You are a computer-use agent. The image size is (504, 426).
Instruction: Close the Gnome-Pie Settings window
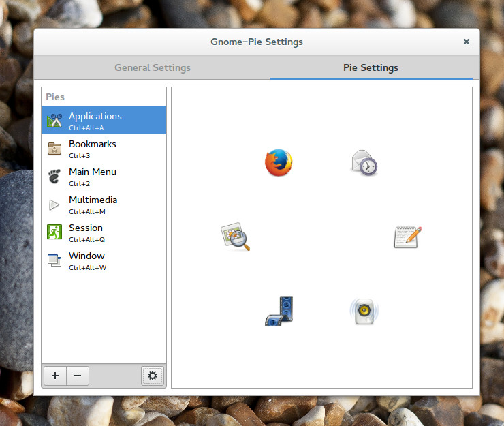click(x=467, y=42)
